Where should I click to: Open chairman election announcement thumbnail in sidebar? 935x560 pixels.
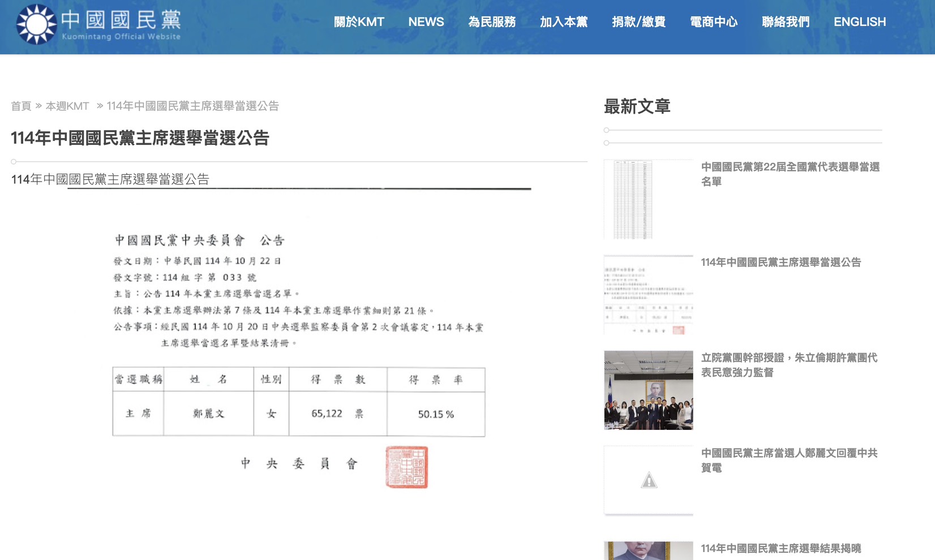[648, 295]
